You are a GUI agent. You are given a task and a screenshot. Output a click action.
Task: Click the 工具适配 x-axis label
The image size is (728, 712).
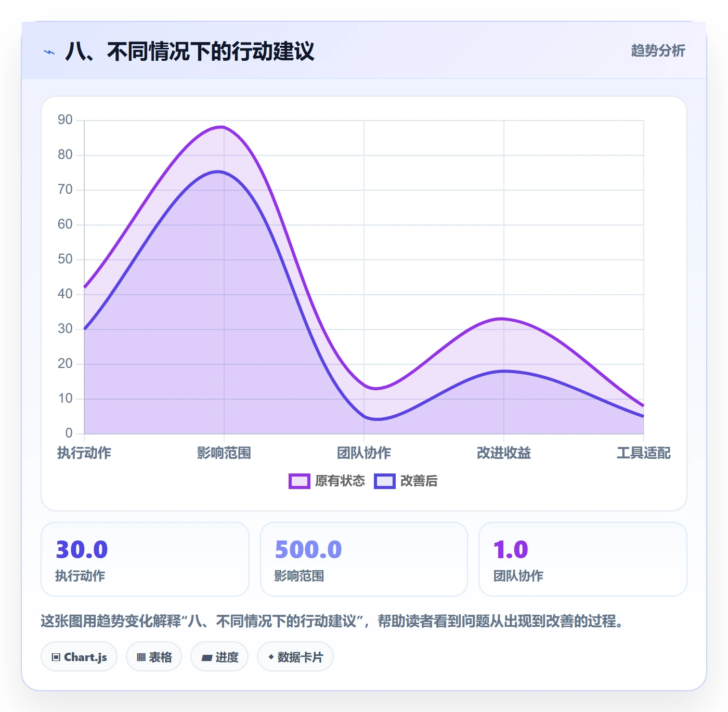click(x=644, y=453)
